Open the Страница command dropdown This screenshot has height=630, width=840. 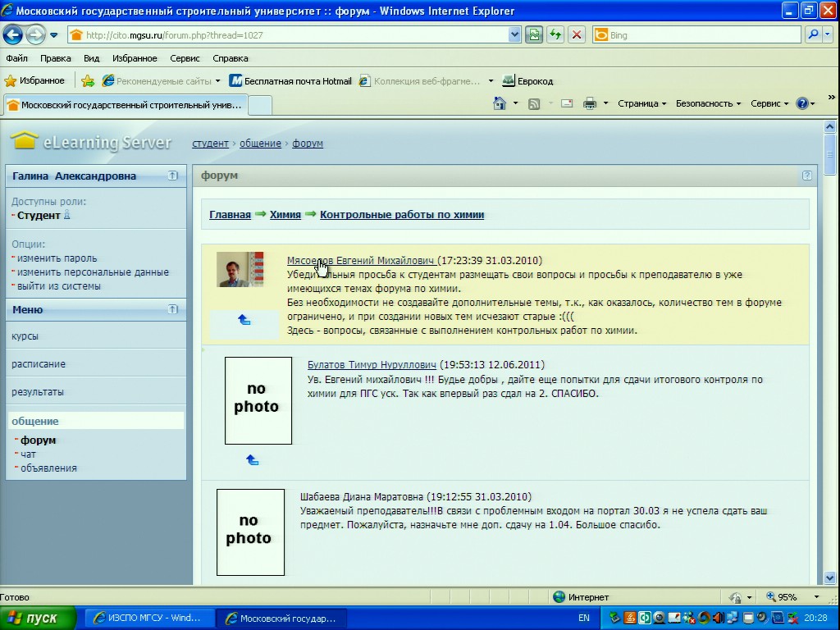(x=641, y=103)
